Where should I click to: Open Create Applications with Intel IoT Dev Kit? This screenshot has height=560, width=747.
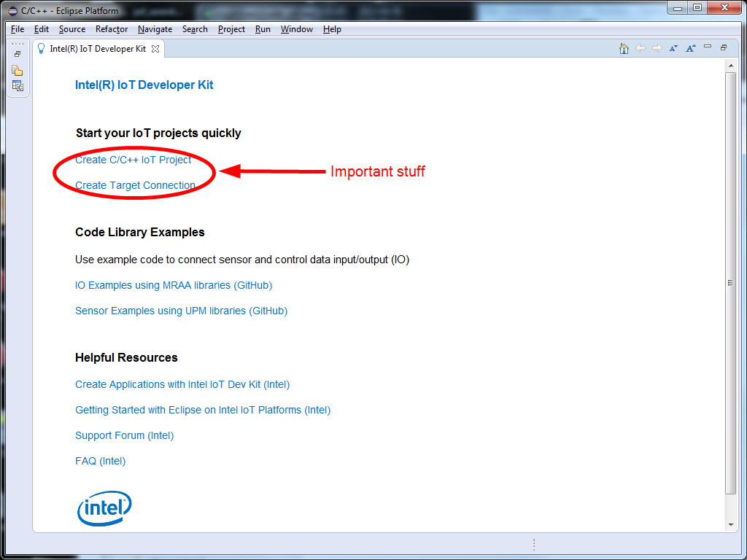(182, 384)
